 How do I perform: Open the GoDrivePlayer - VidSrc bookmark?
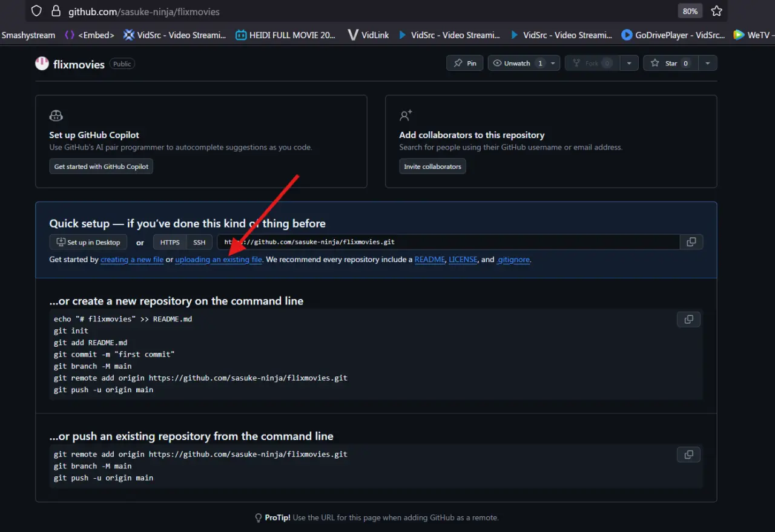(x=673, y=35)
